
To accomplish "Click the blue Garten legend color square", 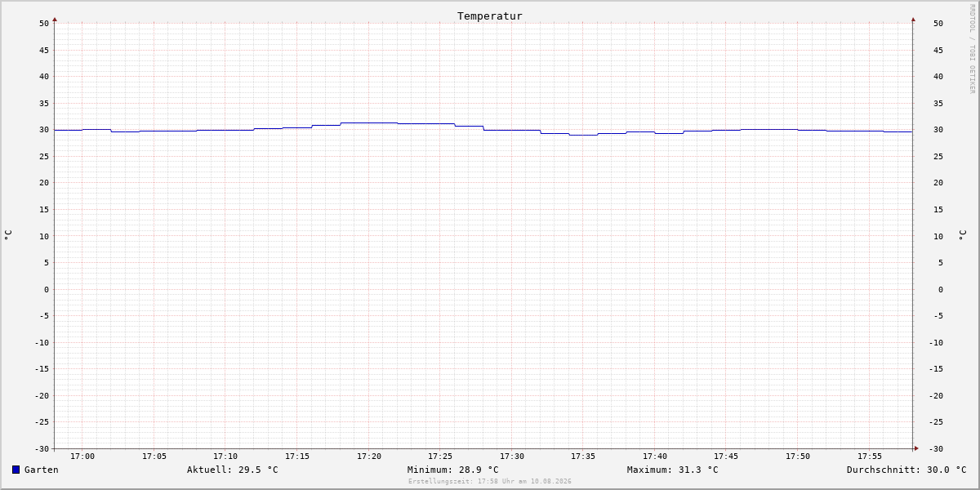I will pos(16,470).
